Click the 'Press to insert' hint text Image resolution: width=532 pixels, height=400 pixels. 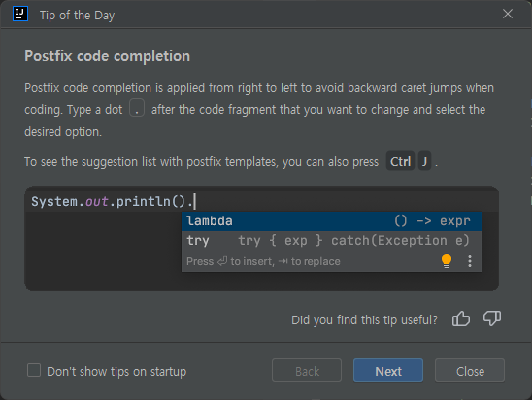click(x=263, y=261)
